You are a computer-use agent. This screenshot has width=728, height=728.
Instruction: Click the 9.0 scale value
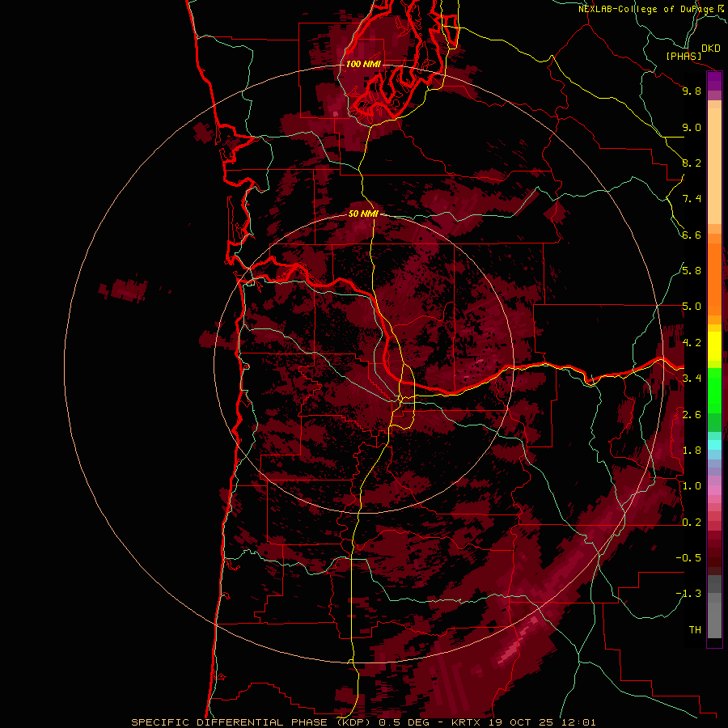click(692, 127)
